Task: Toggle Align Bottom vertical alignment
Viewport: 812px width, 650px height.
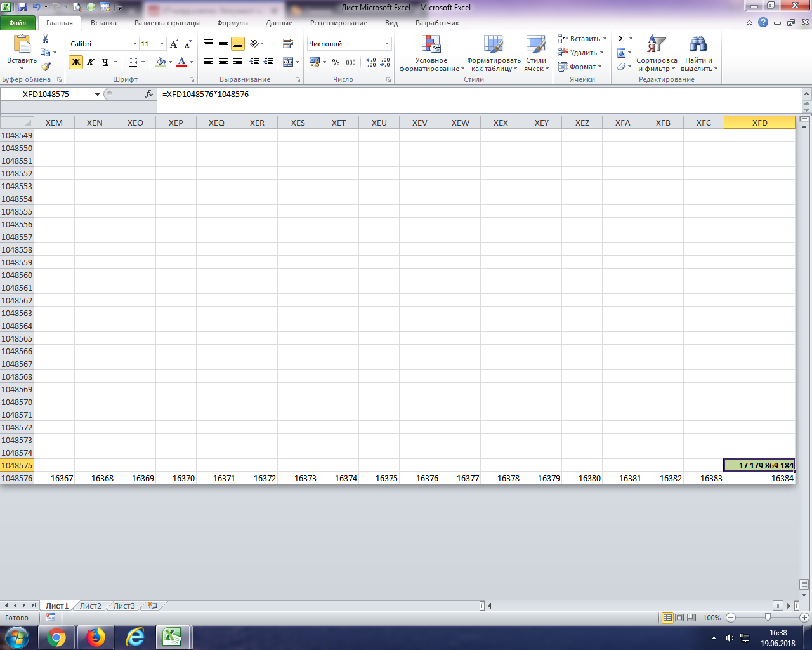Action: tap(238, 44)
